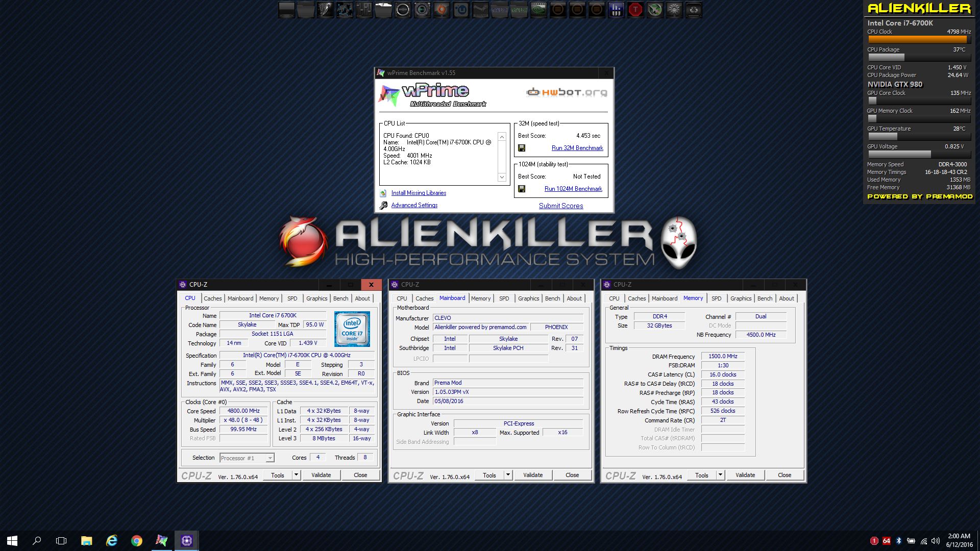Image resolution: width=980 pixels, height=551 pixels.
Task: Open the Processor #1 selection combo box
Action: (247, 458)
